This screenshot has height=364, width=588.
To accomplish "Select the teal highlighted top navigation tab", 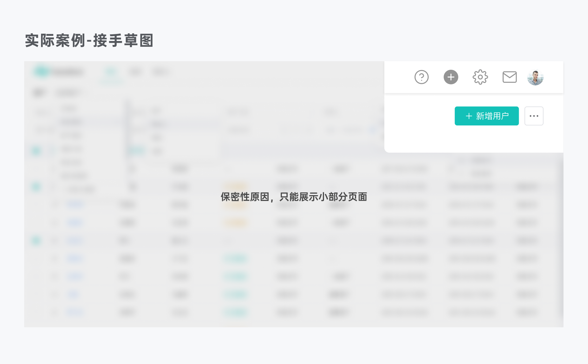I will click(x=111, y=72).
